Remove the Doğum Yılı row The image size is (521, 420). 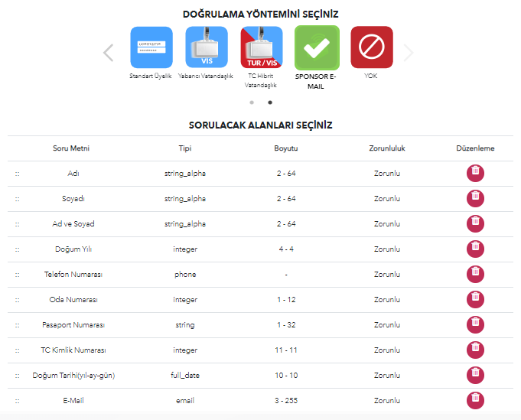[x=475, y=249]
